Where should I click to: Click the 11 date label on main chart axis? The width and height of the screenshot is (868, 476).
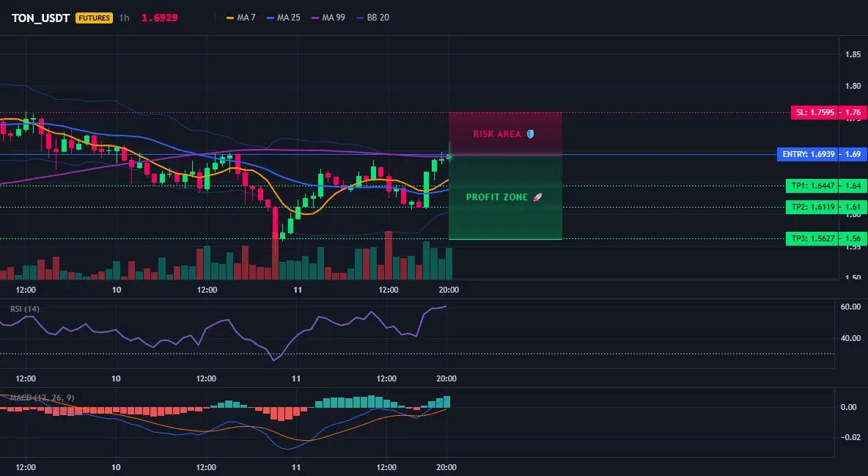(x=298, y=290)
